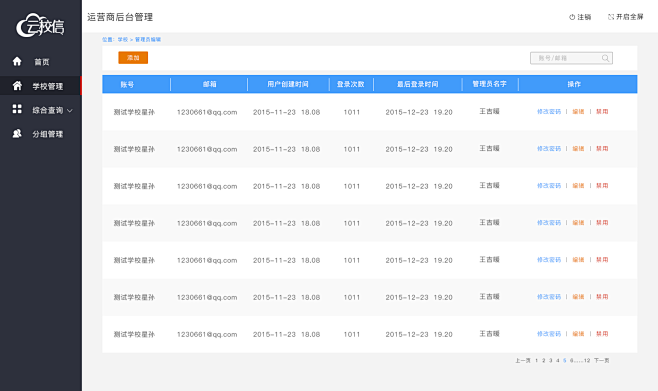Open the 分组管理 users icon

[x=17, y=133]
